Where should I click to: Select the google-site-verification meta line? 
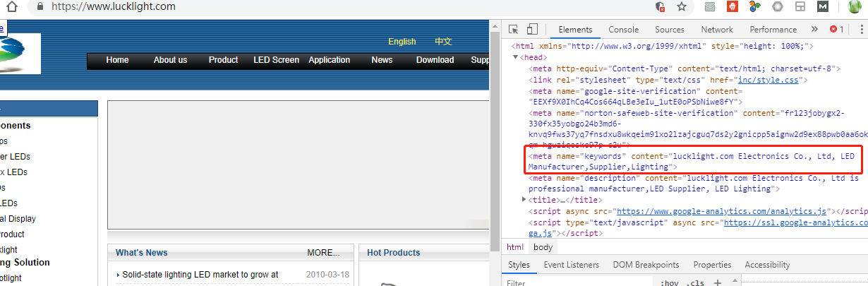pyautogui.click(x=635, y=96)
